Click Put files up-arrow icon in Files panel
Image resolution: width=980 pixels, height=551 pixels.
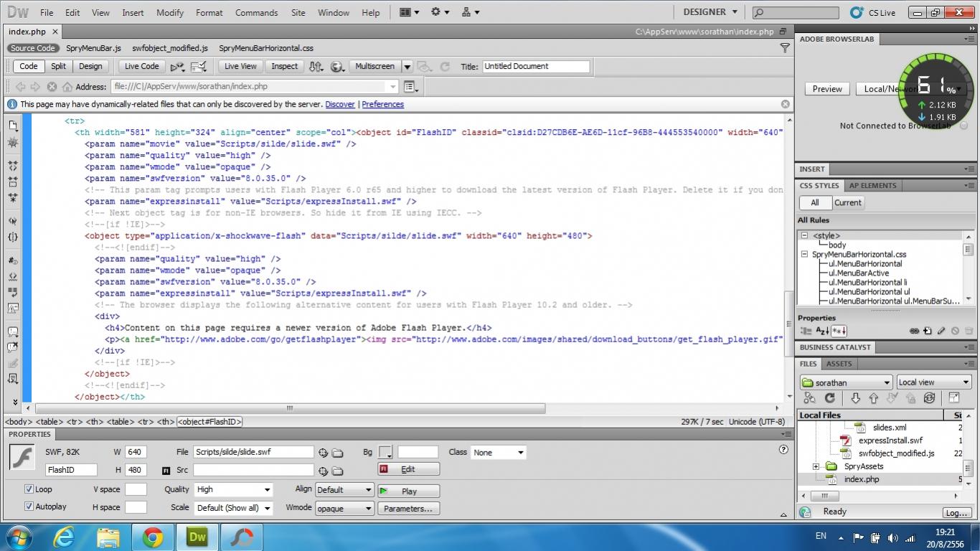coord(873,398)
